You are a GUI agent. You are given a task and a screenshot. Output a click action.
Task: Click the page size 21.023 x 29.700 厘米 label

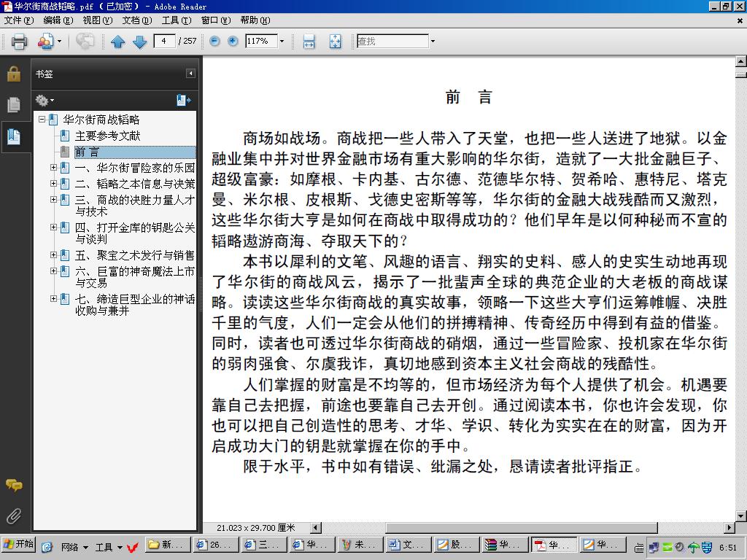tap(256, 528)
